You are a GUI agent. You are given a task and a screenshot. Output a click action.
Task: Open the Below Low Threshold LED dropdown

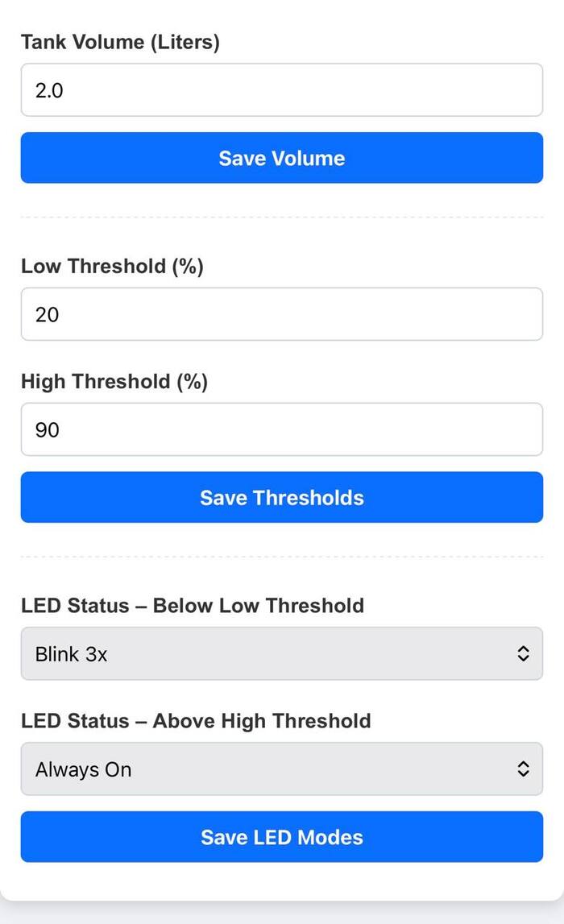click(x=281, y=654)
